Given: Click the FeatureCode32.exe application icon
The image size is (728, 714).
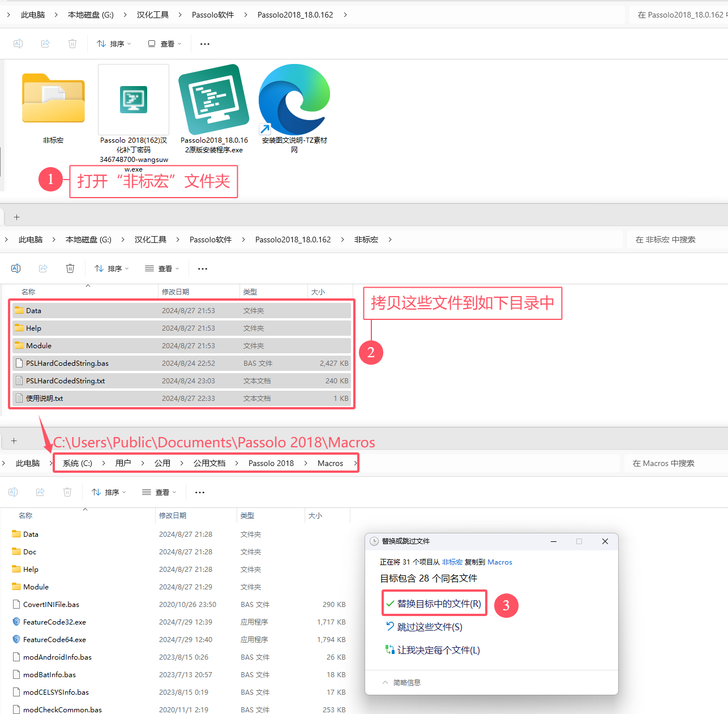Looking at the screenshot, I should [16, 622].
